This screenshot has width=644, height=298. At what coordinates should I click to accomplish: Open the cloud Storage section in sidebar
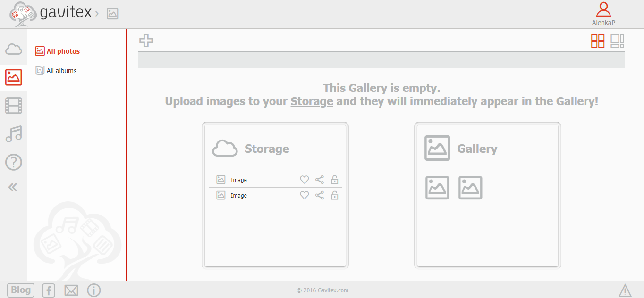[x=14, y=49]
